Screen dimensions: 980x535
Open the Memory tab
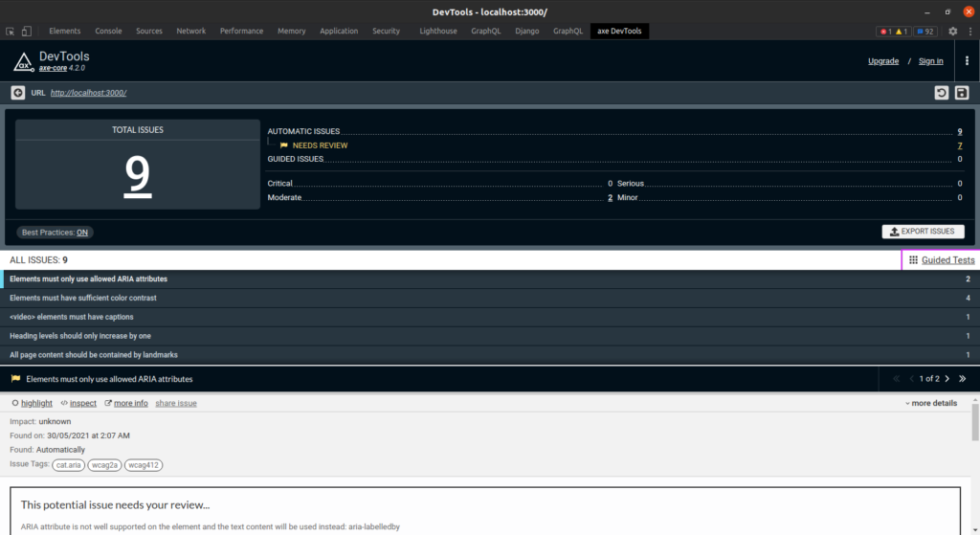(x=291, y=32)
